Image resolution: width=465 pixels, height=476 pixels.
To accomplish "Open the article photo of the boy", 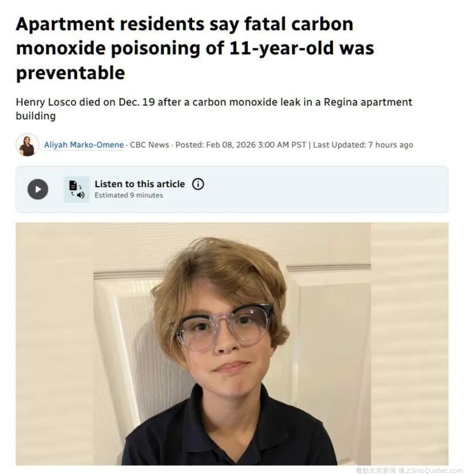I will point(232,343).
